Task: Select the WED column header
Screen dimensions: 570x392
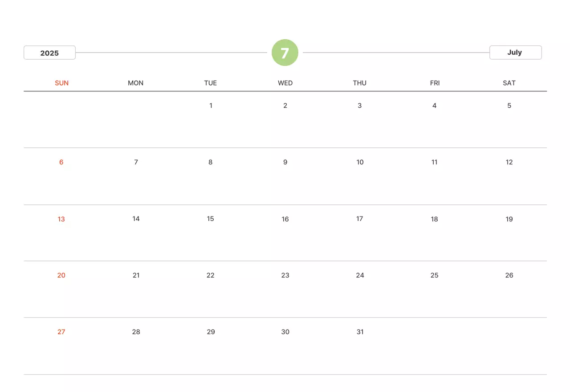Action: point(285,83)
